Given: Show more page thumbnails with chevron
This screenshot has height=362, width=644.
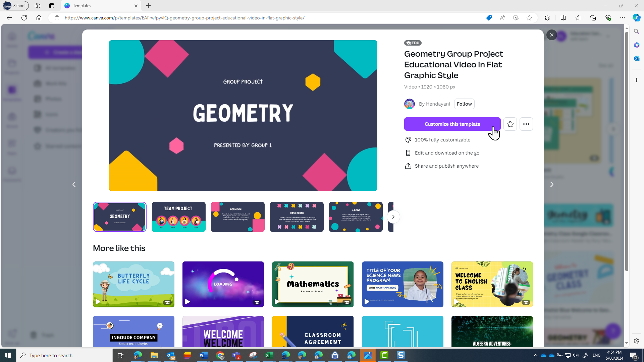Looking at the screenshot, I should point(393,217).
